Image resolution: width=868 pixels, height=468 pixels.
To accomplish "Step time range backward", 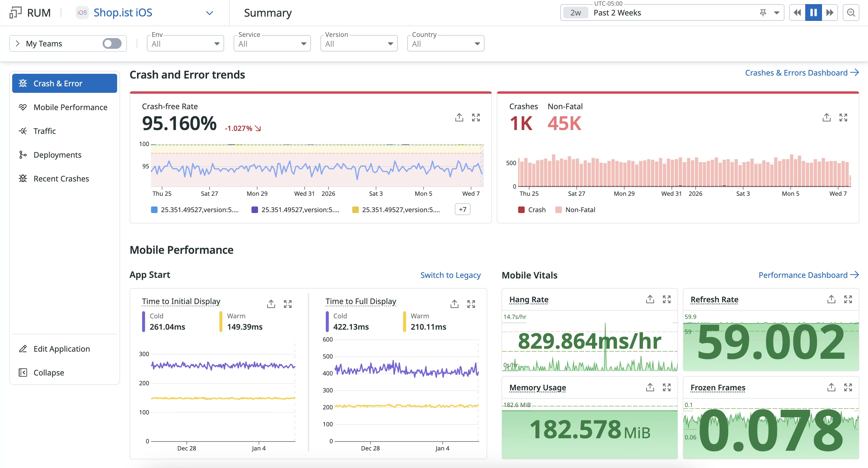I will coord(797,13).
